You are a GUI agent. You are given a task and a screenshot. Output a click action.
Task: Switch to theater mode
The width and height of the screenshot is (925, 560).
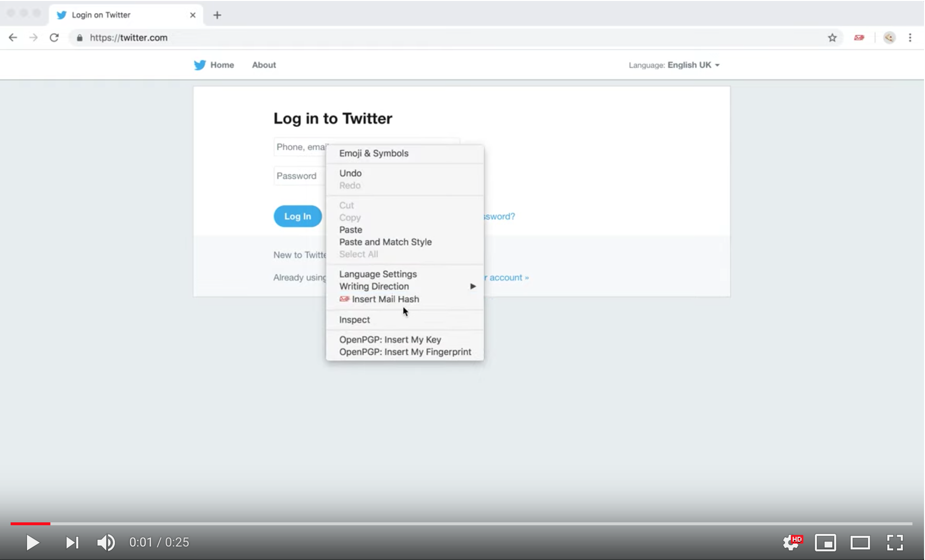pos(860,543)
